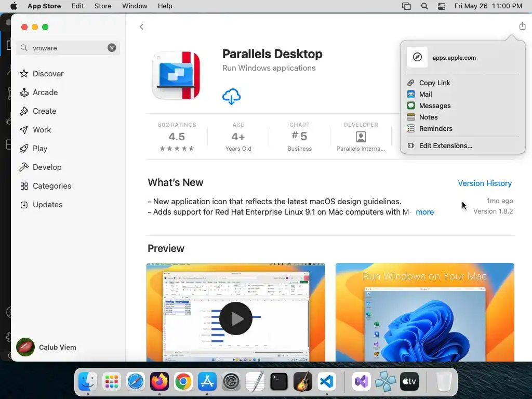Open the Run Windows on Your Mac screenshot
Image resolution: width=532 pixels, height=399 pixels.
(x=425, y=312)
